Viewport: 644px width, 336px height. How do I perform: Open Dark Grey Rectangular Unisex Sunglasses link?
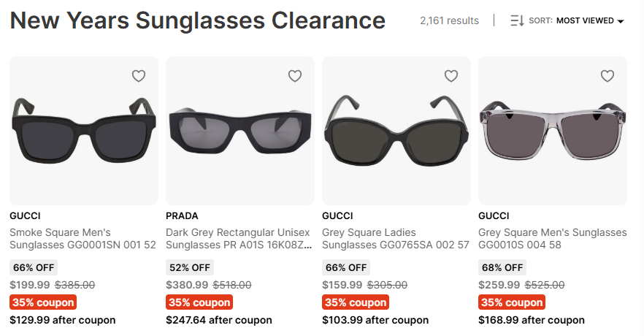[x=239, y=239]
